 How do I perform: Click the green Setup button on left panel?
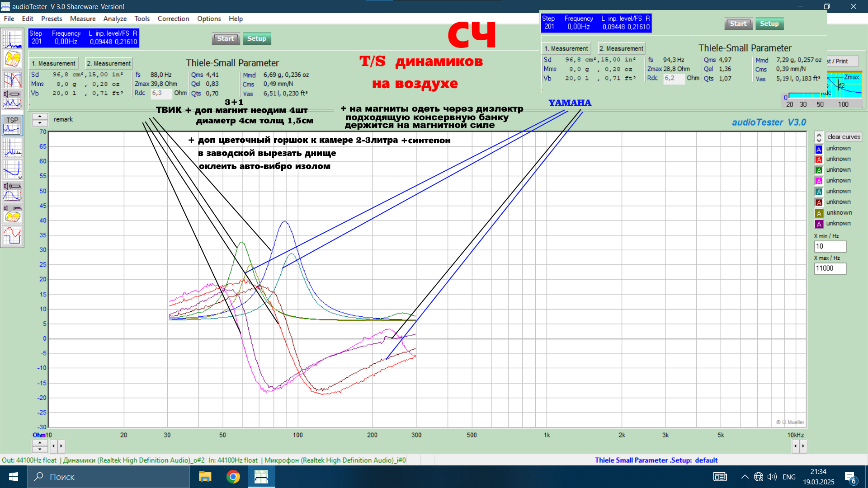(x=256, y=38)
